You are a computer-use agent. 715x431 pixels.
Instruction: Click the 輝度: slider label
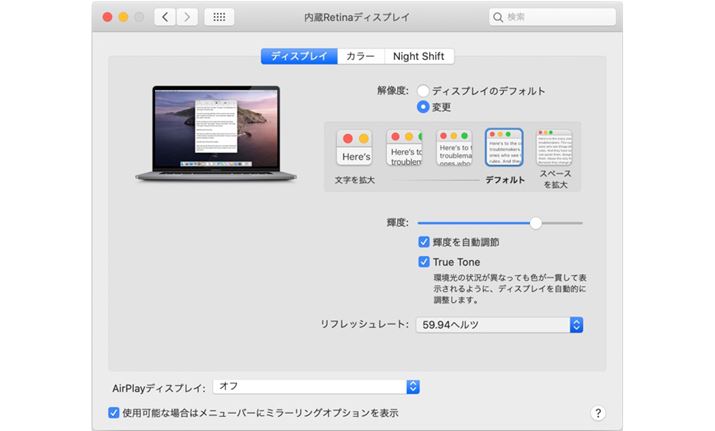point(398,223)
